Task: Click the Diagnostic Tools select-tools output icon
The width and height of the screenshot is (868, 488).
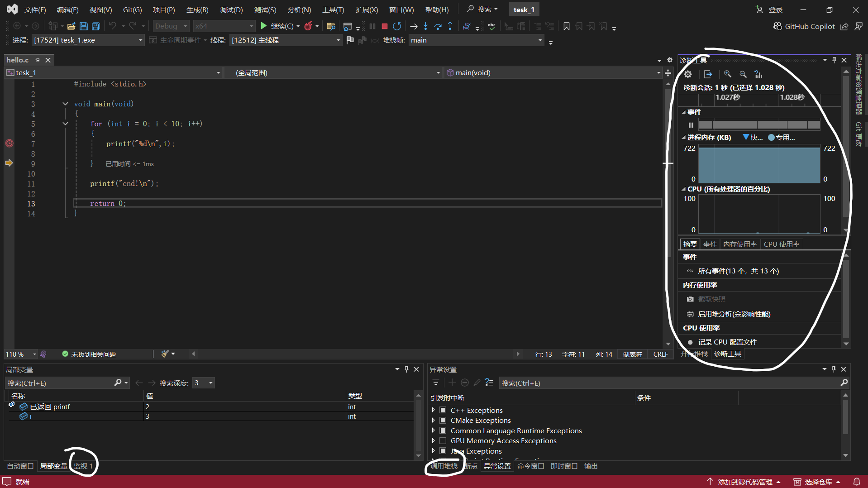Action: pyautogui.click(x=708, y=74)
